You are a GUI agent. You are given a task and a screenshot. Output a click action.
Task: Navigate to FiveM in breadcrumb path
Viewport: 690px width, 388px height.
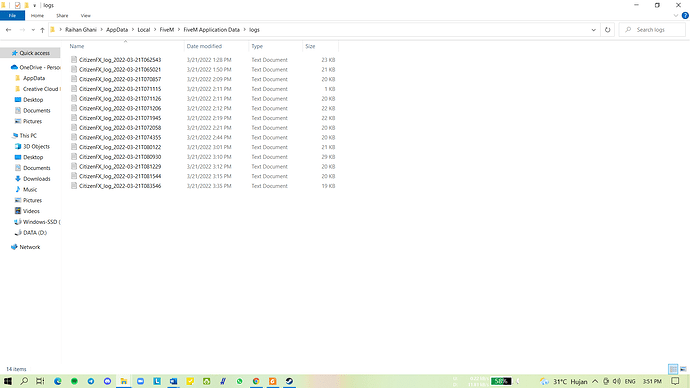[x=167, y=30]
